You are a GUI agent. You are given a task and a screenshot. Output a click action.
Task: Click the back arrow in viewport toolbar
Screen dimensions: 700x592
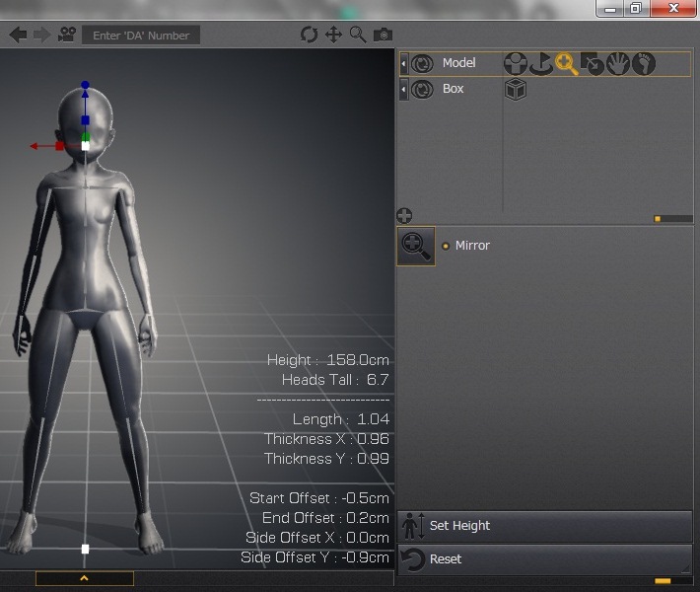click(x=18, y=35)
